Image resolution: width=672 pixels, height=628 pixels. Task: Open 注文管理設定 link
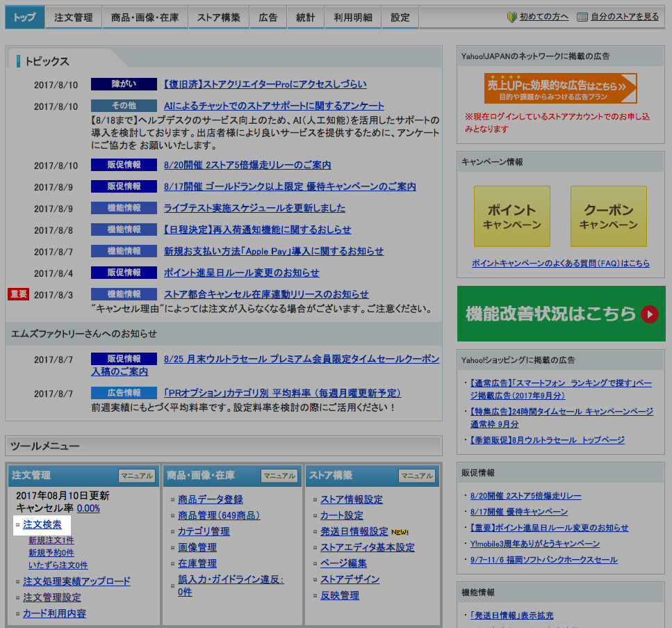click(x=52, y=597)
